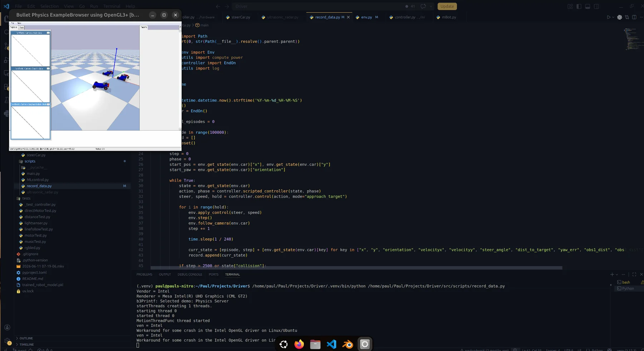The image size is (644, 351).
Task: Go back with the left arrow in title bar
Action: pyautogui.click(x=218, y=6)
